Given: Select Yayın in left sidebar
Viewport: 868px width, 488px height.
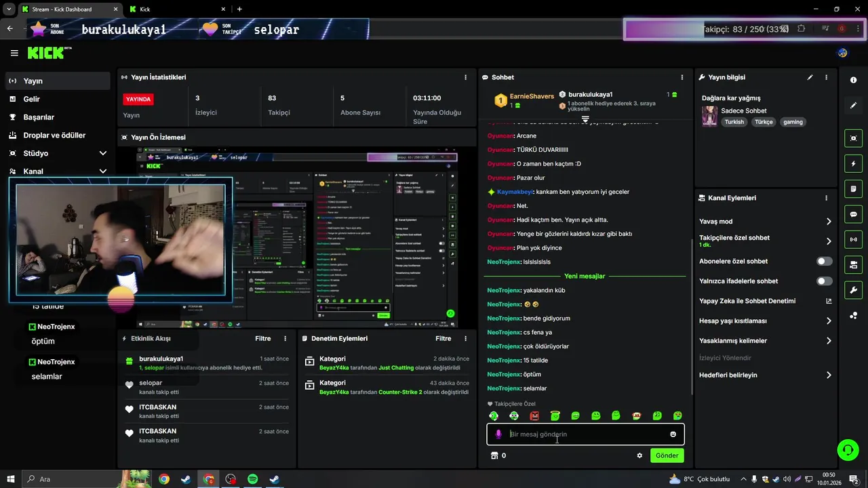Looking at the screenshot, I should (x=58, y=81).
